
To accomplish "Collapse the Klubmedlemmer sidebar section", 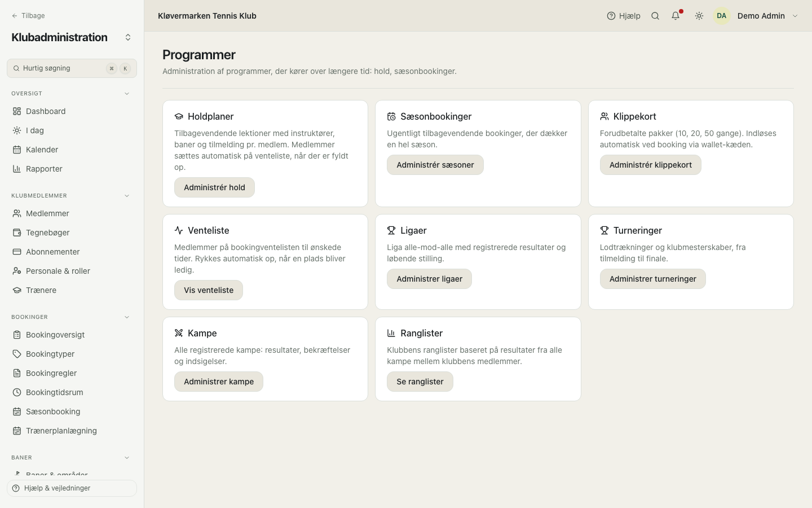I will pyautogui.click(x=127, y=196).
